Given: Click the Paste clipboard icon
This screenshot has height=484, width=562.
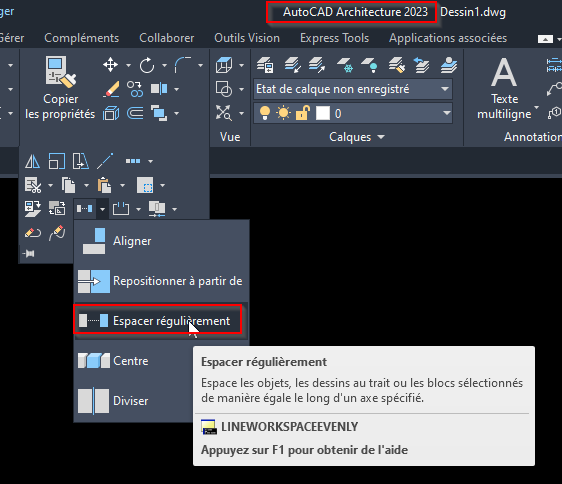Looking at the screenshot, I should click(x=104, y=185).
